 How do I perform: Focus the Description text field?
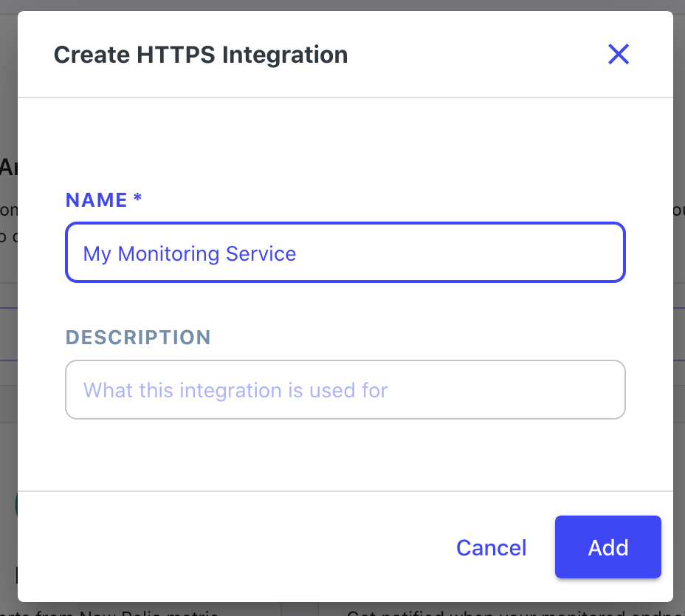[345, 389]
